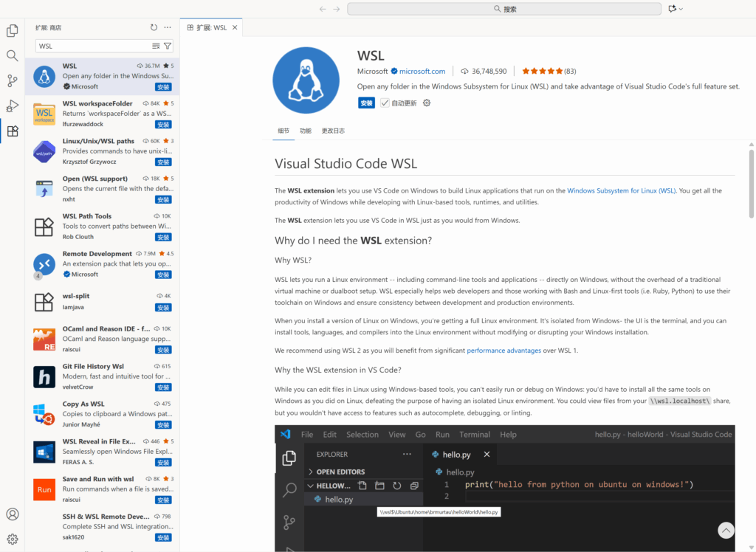Switch to the 功能 tab
The height and width of the screenshot is (552, 756).
(305, 131)
